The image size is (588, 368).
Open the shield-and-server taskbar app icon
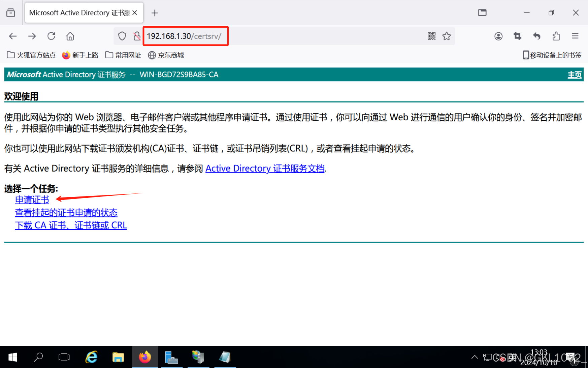198,357
